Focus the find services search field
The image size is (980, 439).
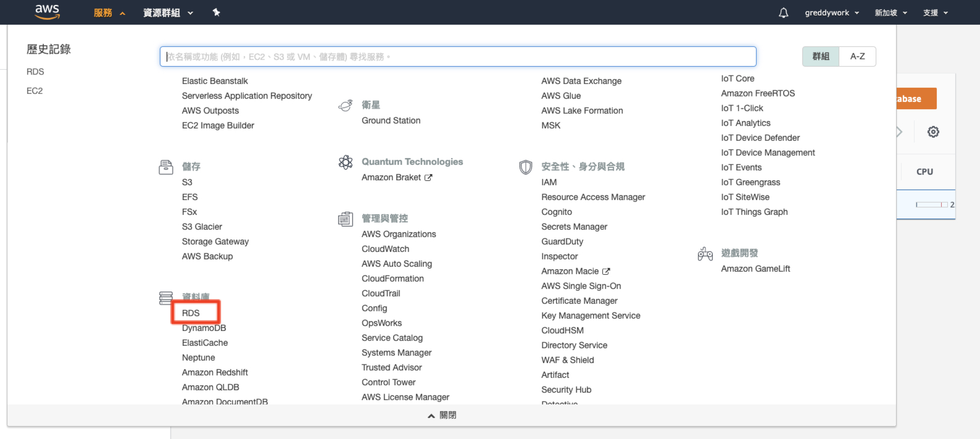(457, 57)
